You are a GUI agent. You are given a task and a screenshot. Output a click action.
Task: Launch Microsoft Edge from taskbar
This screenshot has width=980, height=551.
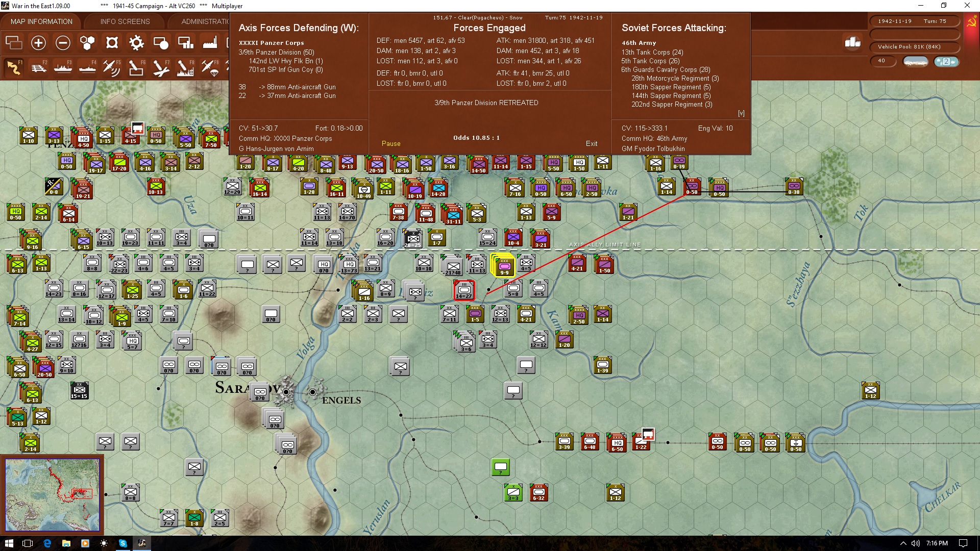tap(47, 543)
